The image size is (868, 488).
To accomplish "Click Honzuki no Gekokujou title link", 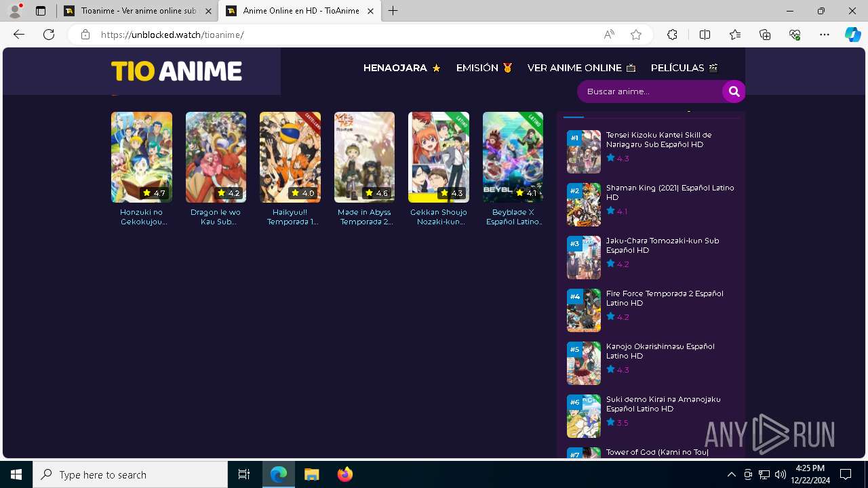I will coord(142,217).
